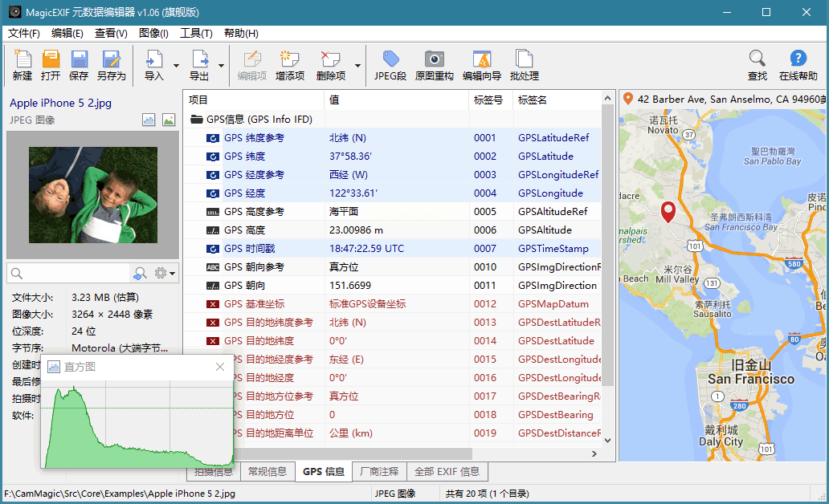The width and height of the screenshot is (829, 504).
Task: Expand the 导入 dropdown arrow
Action: [x=176, y=66]
